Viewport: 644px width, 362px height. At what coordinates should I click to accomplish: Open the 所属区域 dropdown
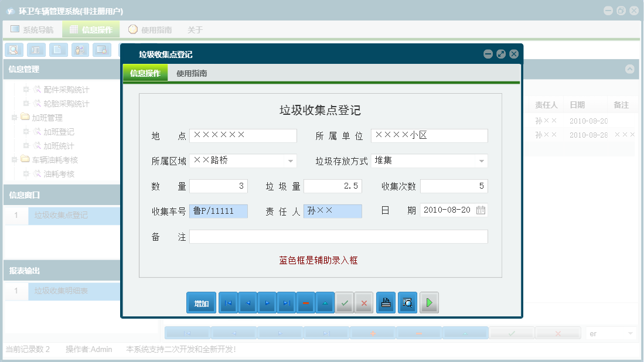coord(289,159)
